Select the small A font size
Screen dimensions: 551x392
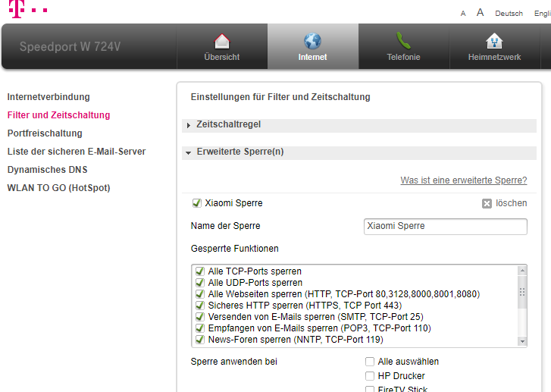click(463, 14)
